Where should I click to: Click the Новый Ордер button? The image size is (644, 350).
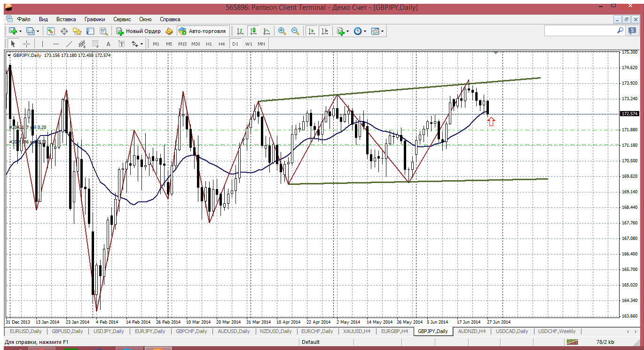tap(139, 31)
